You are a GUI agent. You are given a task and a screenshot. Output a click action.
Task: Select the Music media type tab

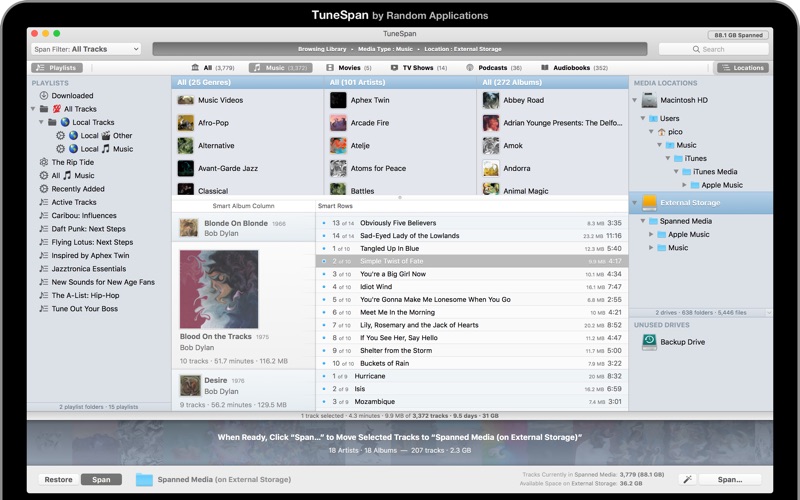coord(281,68)
